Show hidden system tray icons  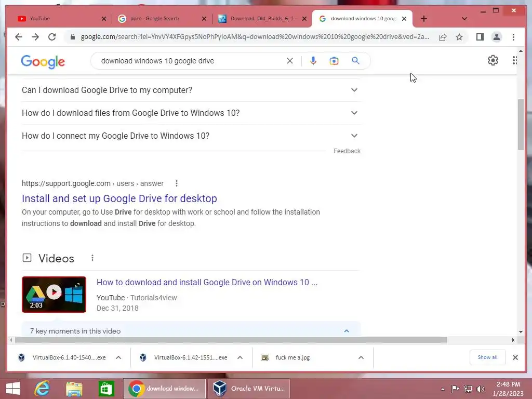click(443, 389)
